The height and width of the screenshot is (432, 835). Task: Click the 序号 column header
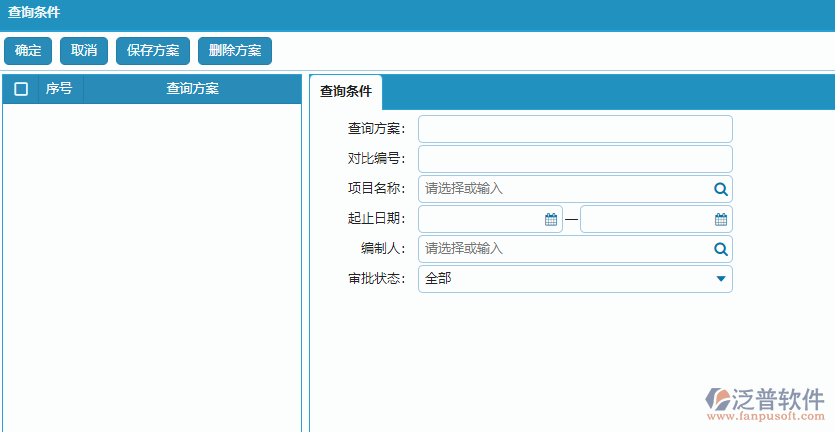[61, 89]
